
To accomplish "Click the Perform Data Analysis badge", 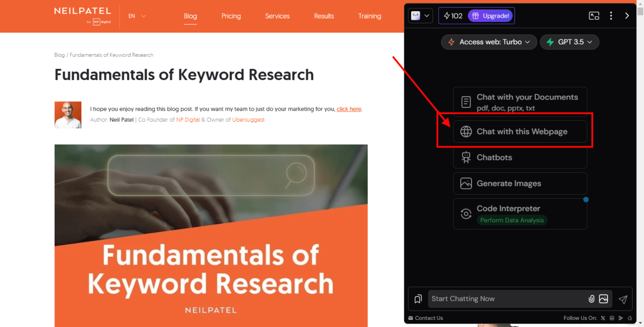I will tap(512, 220).
